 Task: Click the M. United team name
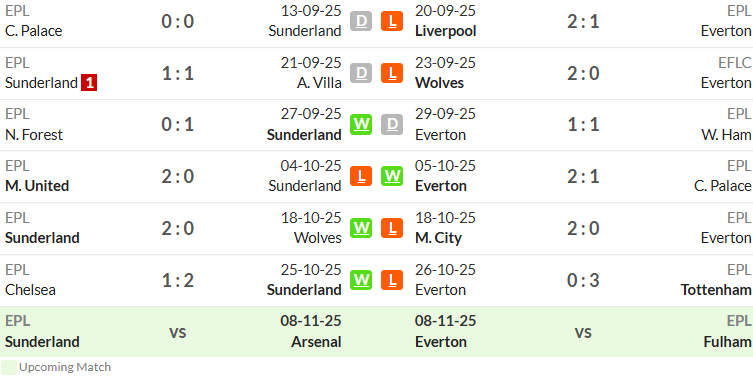click(x=37, y=186)
